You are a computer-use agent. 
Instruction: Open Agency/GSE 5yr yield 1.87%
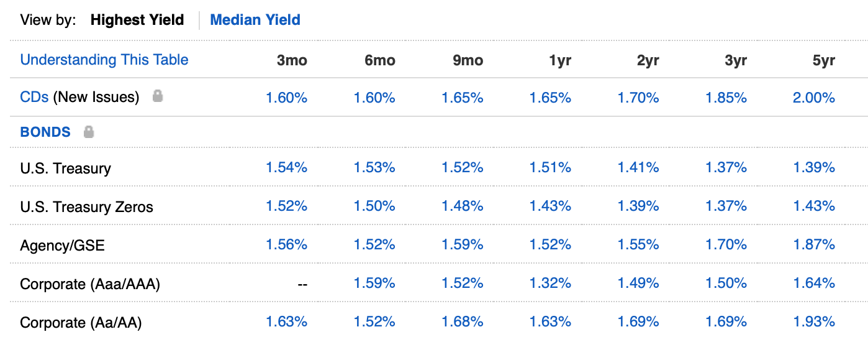pyautogui.click(x=814, y=244)
